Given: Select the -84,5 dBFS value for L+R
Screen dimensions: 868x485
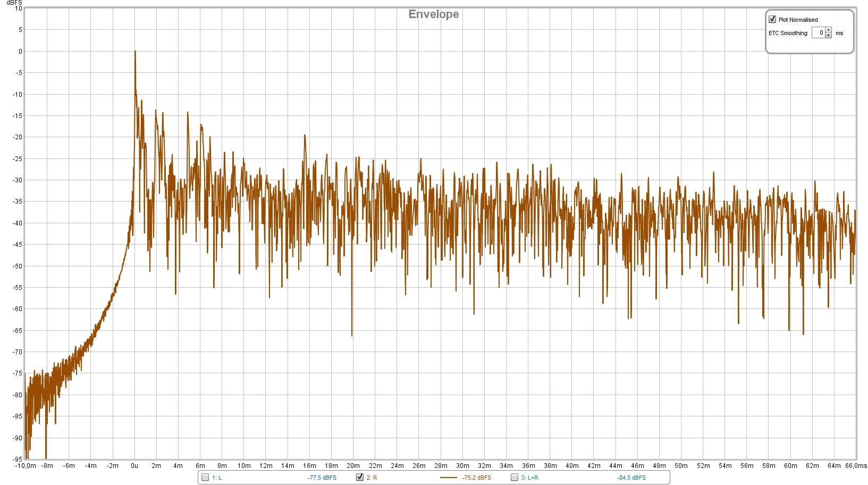Looking at the screenshot, I should [631, 478].
